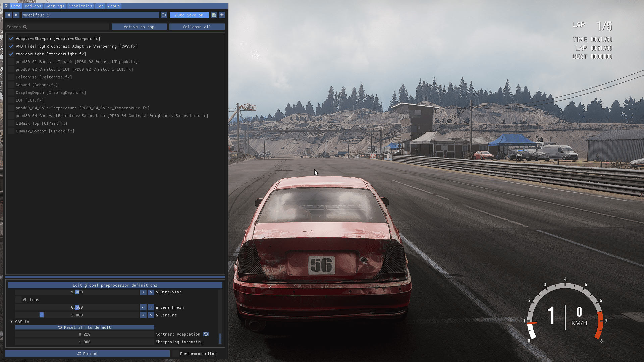Add new preset with plus icon
Screen dimensions: 644x362
[x=222, y=15]
